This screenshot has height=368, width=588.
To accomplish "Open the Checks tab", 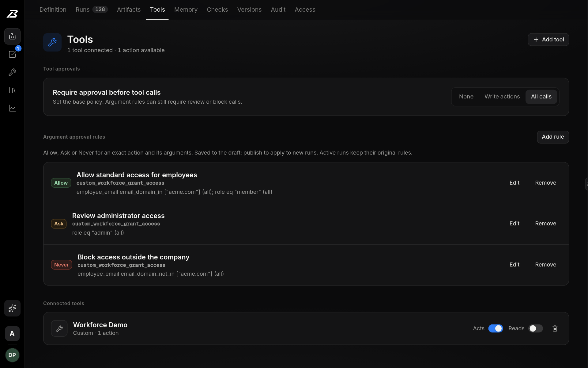I will tap(217, 10).
